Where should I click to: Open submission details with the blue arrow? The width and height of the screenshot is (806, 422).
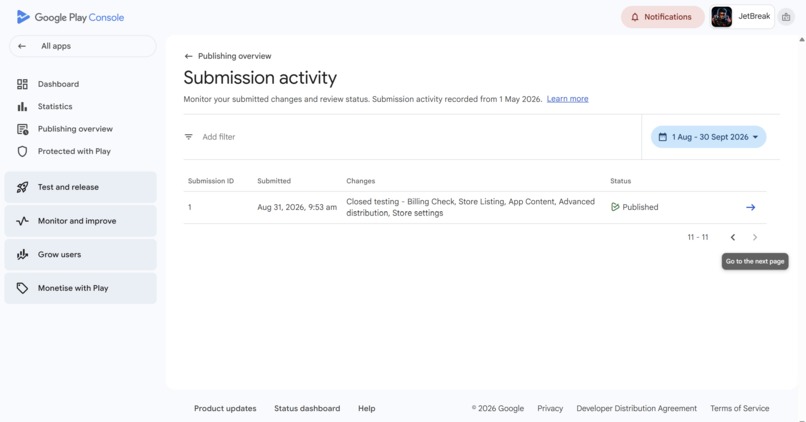[x=750, y=207]
